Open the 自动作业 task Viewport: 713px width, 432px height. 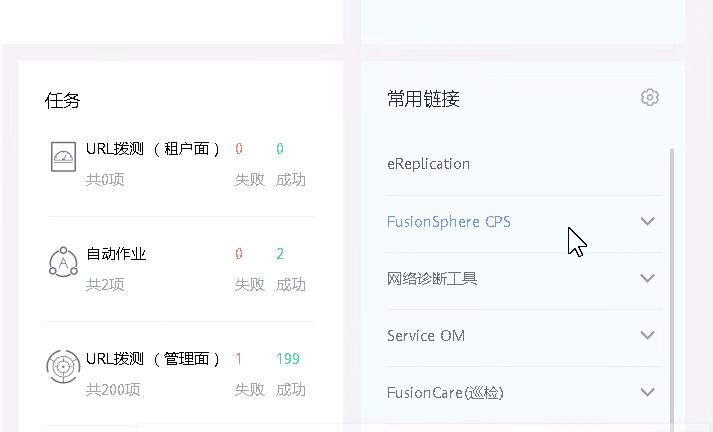pyautogui.click(x=116, y=254)
